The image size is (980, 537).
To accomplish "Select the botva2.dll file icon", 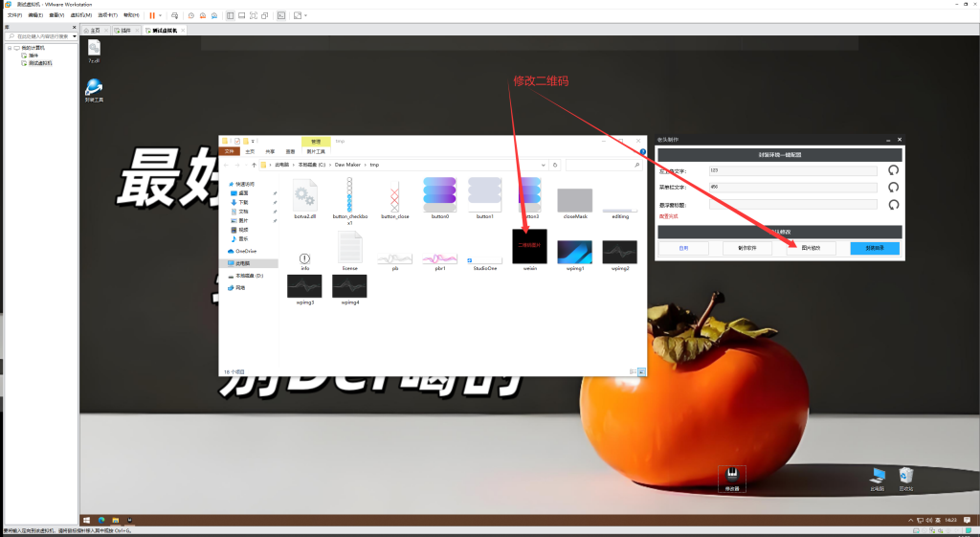I will tap(304, 198).
